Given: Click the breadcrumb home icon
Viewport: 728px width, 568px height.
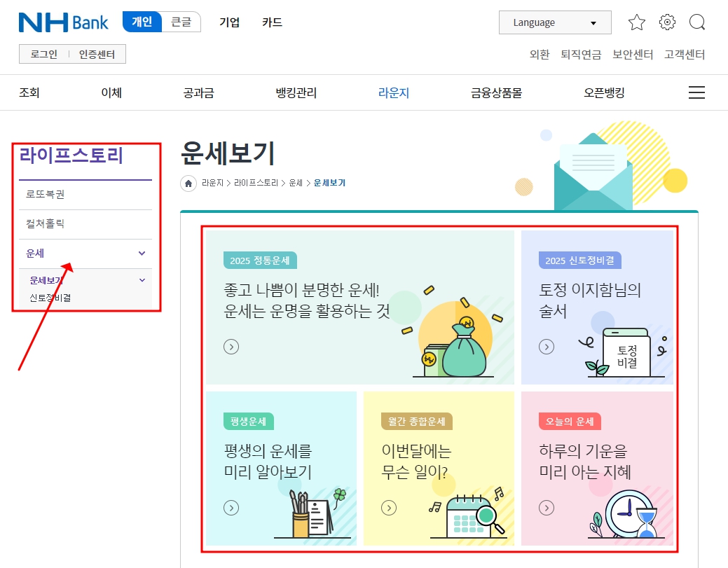Looking at the screenshot, I should 188,182.
